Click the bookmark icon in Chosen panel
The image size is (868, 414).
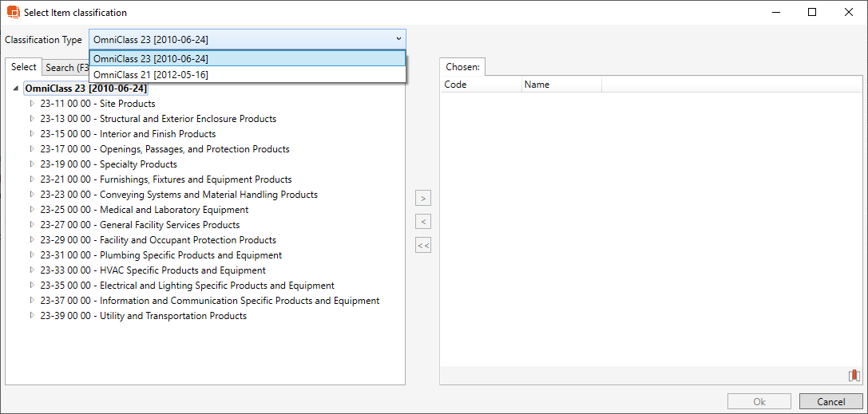854,376
